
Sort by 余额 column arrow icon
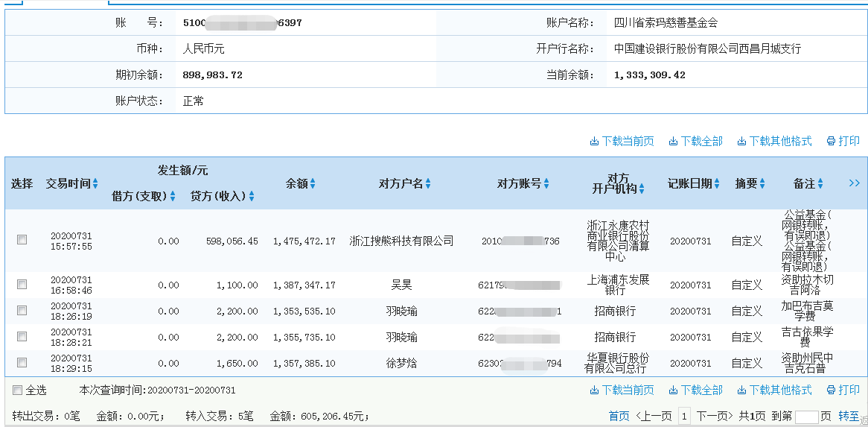313,184
